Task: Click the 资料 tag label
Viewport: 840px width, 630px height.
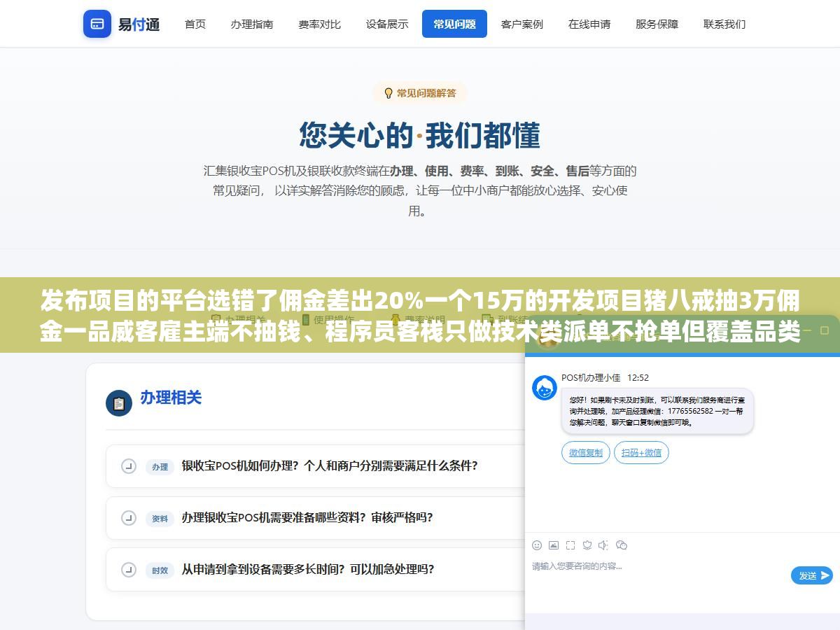Action: pyautogui.click(x=160, y=519)
